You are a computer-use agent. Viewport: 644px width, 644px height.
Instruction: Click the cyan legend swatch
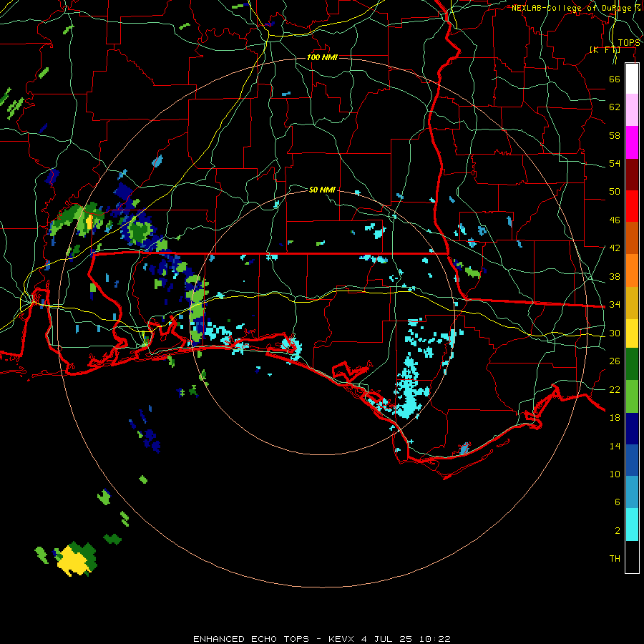coord(632,525)
